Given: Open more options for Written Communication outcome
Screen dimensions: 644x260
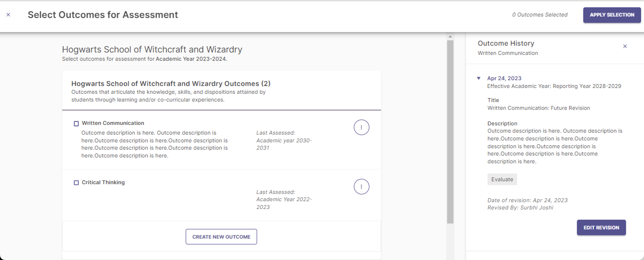Looking at the screenshot, I should pos(361,127).
